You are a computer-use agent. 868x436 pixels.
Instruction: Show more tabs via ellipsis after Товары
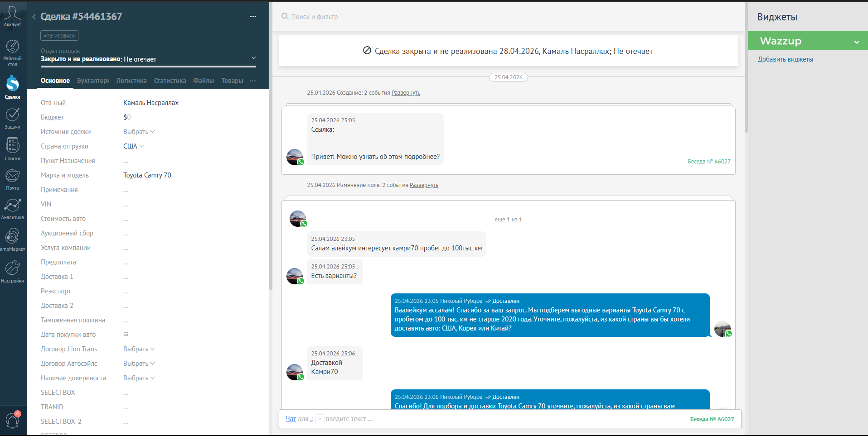[252, 81]
